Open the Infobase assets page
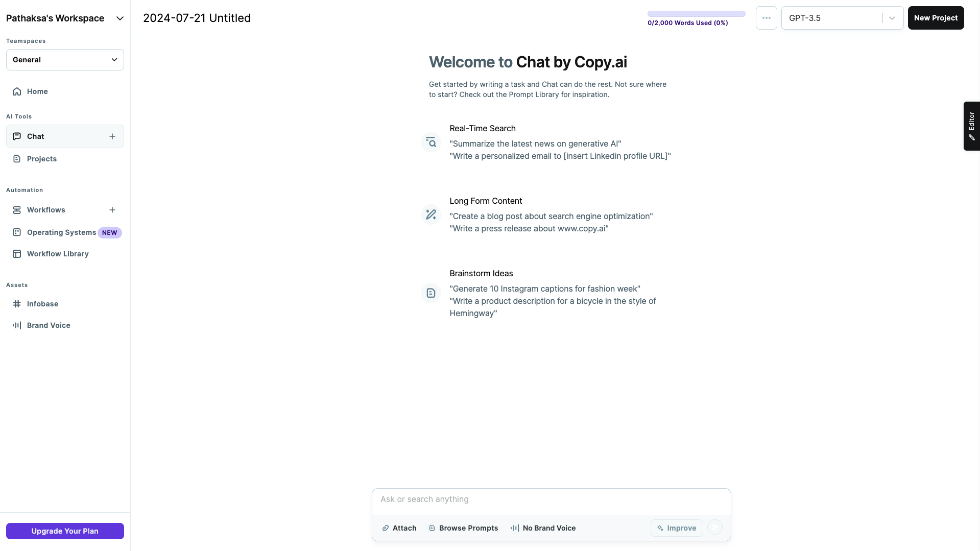This screenshot has width=980, height=551. point(42,304)
